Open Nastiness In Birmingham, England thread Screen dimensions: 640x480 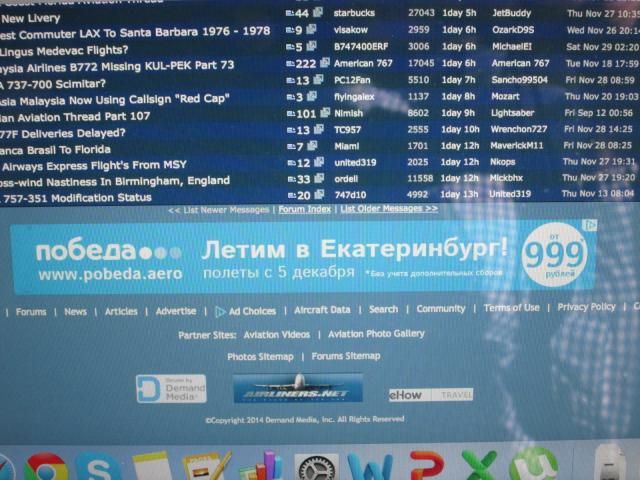(x=115, y=182)
